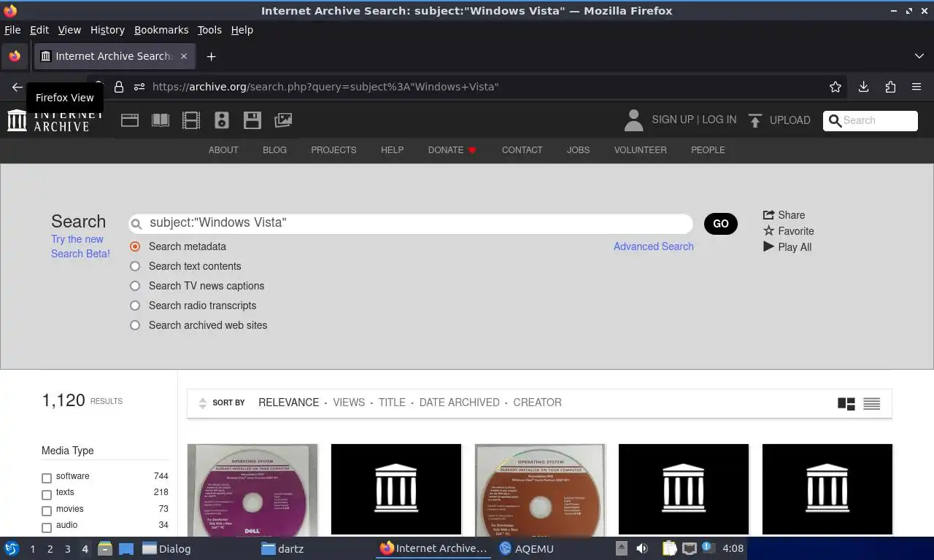Open the History menu
Screen dimensions: 934x560
click(107, 30)
